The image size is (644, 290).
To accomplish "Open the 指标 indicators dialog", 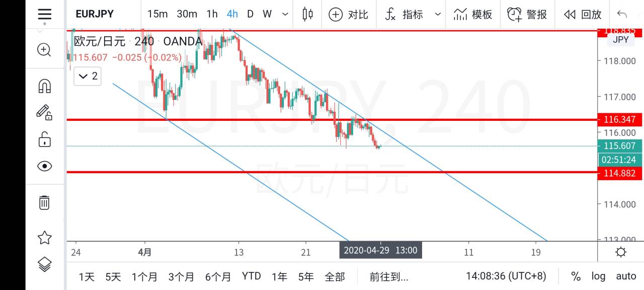I will pos(405,14).
